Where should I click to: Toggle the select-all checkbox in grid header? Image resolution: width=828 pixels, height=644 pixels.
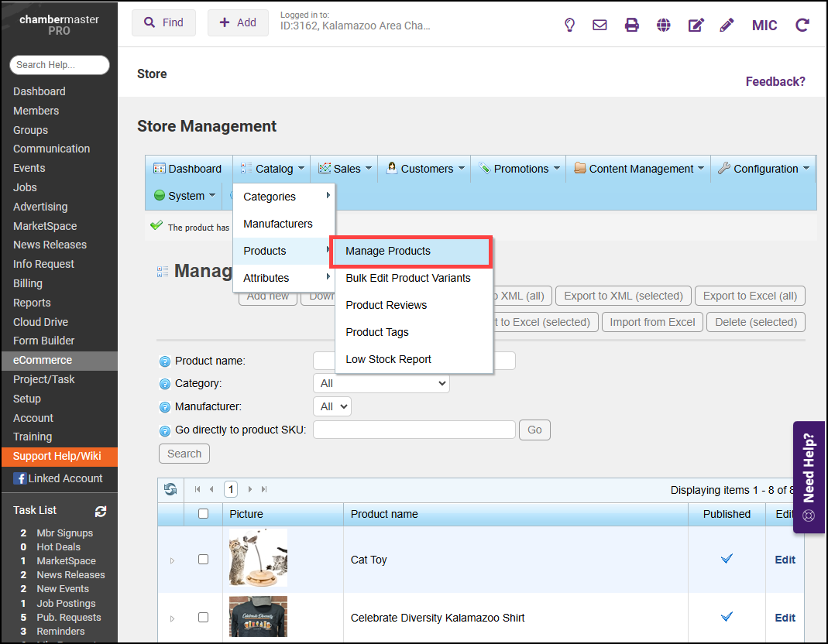point(203,513)
